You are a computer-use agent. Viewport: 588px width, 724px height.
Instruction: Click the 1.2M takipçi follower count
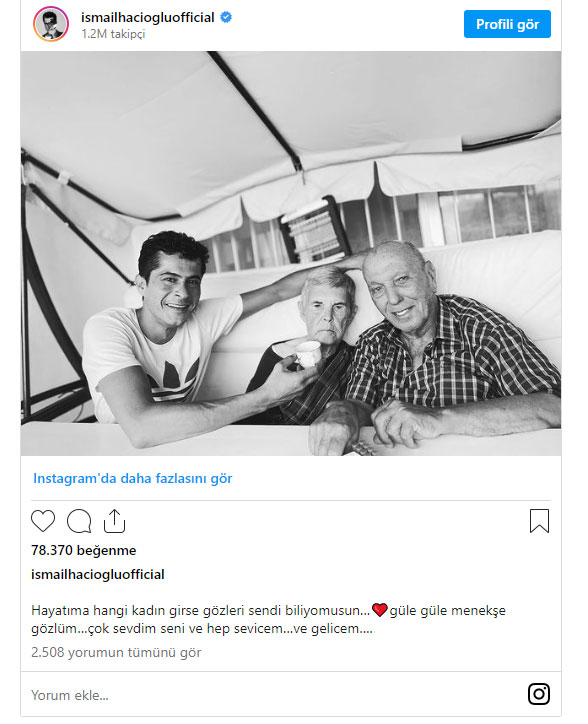(113, 34)
